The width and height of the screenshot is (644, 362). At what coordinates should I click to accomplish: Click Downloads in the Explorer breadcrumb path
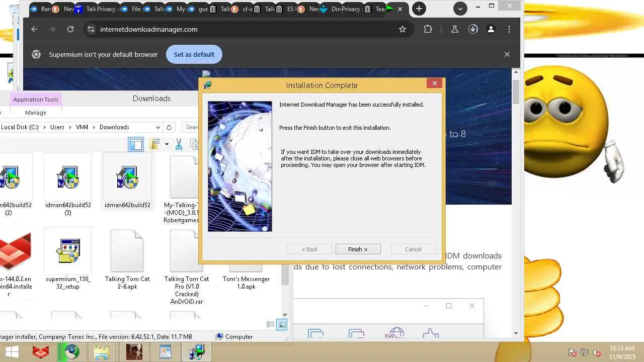[x=114, y=127]
